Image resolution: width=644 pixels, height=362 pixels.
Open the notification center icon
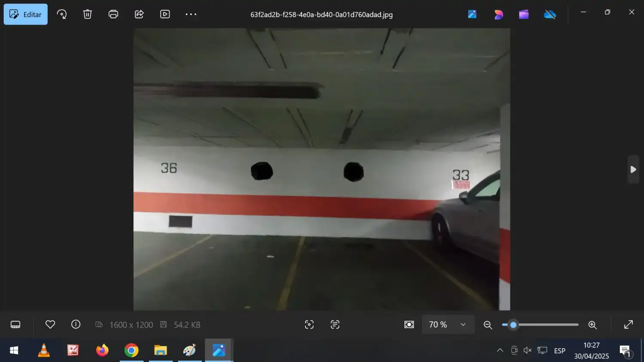point(626,351)
